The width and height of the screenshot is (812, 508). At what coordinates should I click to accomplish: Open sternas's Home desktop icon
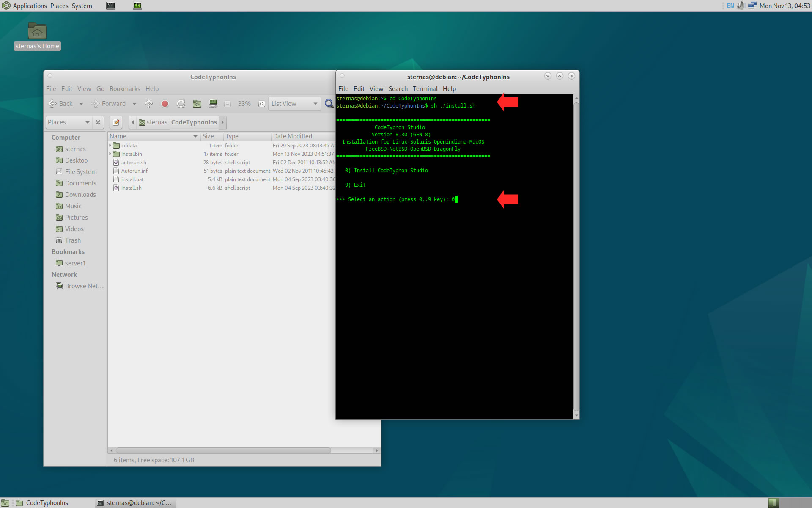pyautogui.click(x=37, y=36)
